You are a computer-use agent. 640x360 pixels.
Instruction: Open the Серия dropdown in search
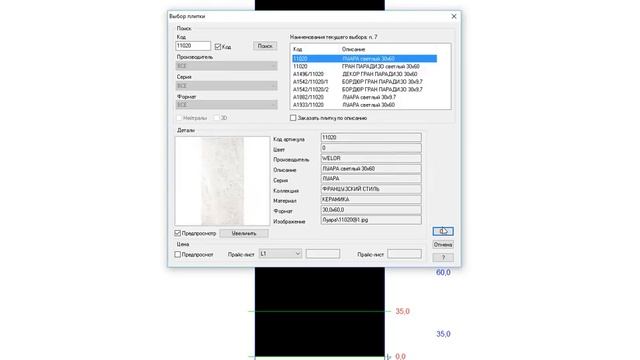pyautogui.click(x=227, y=86)
